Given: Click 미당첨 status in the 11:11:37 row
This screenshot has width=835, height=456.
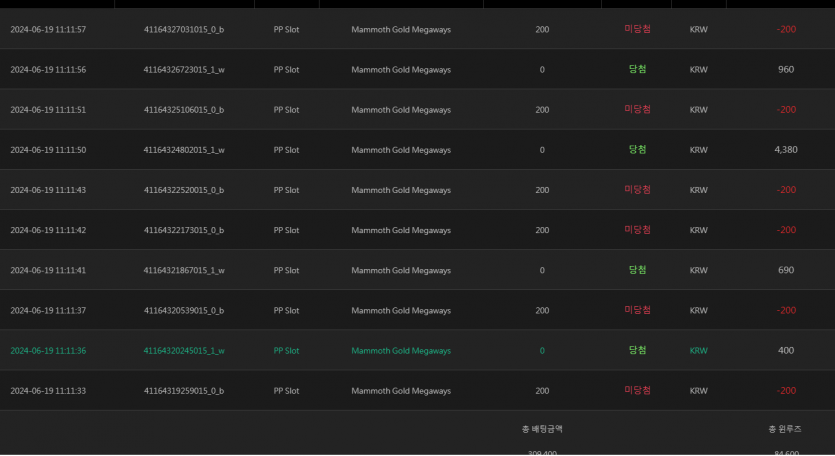Looking at the screenshot, I should click(x=637, y=310).
